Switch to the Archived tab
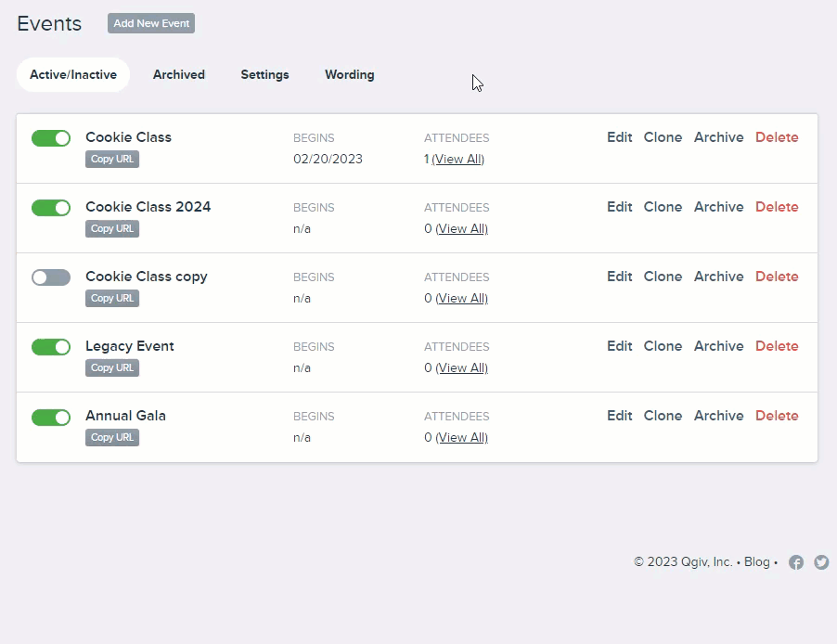The height and width of the screenshot is (644, 837). pyautogui.click(x=178, y=75)
